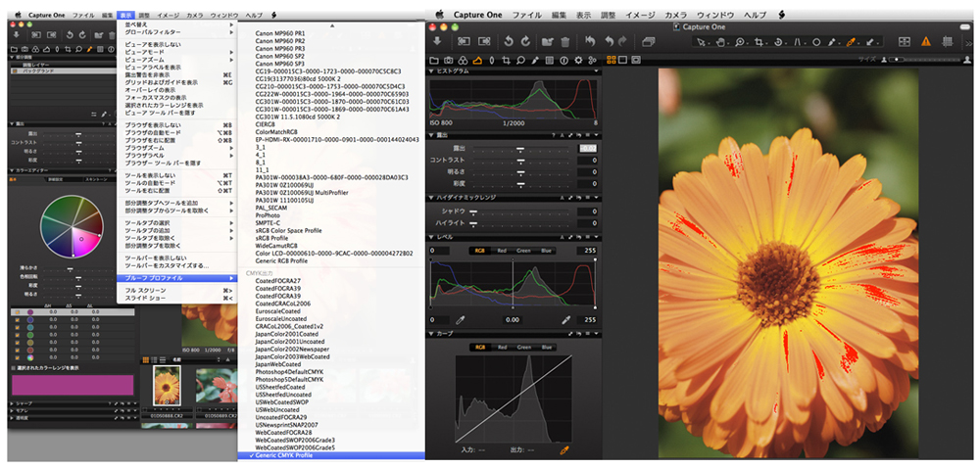Toggle the blue color range checkbox

click(x=18, y=320)
